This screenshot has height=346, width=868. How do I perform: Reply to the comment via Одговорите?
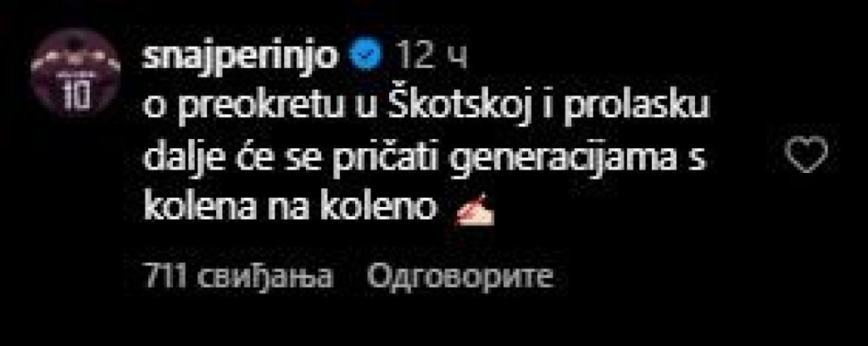click(x=460, y=276)
